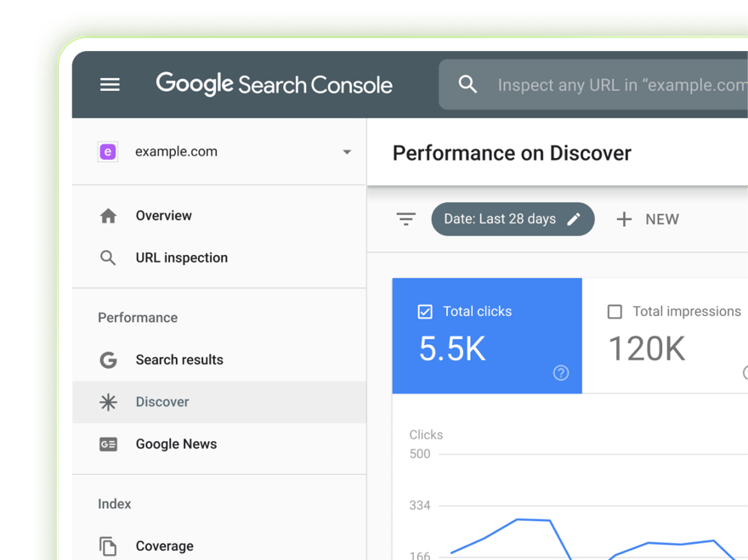Click the 334 axis value on chart
This screenshot has width=748, height=560.
tap(420, 505)
